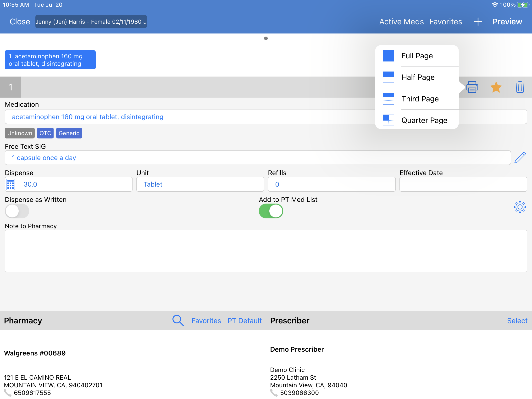Tap the page indicator dot
This screenshot has width=532, height=399.
pos(266,39)
